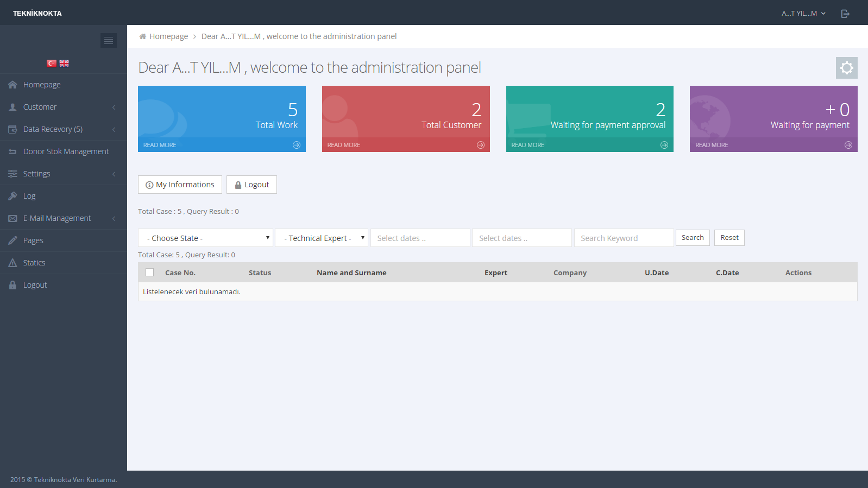Go to Statics in the sidebar
This screenshot has width=868, height=488.
coord(34,263)
